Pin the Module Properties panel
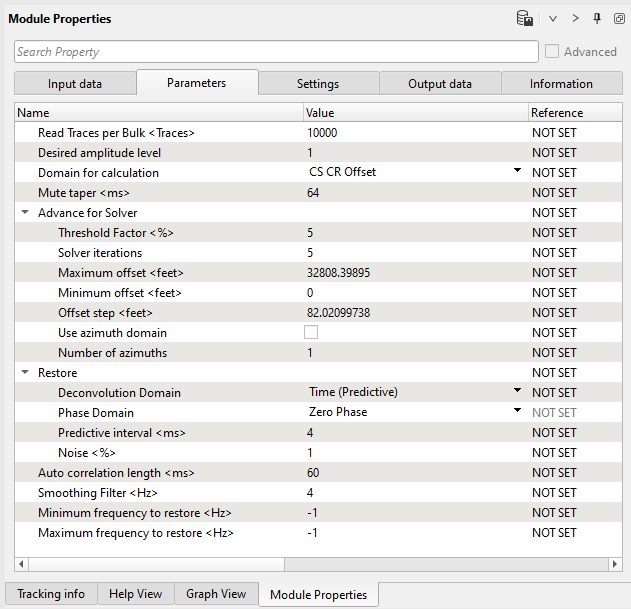Screen dimensions: 631x609 point(597,18)
